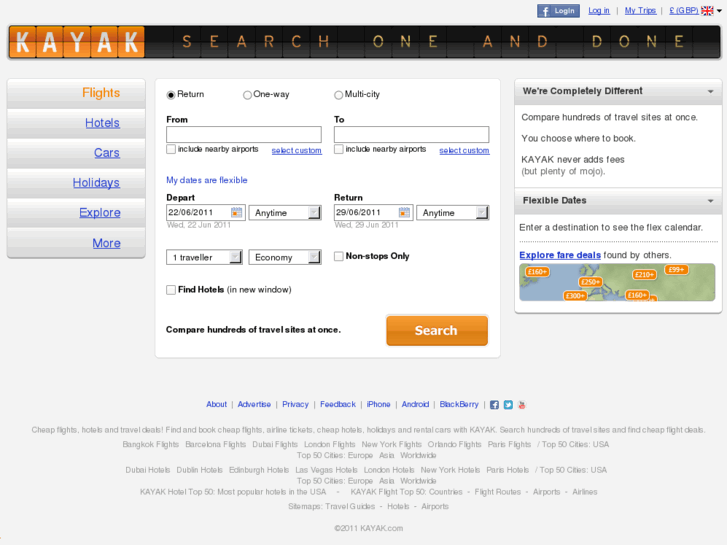Open the Privacy footer link
The image size is (727, 545).
pyautogui.click(x=295, y=404)
